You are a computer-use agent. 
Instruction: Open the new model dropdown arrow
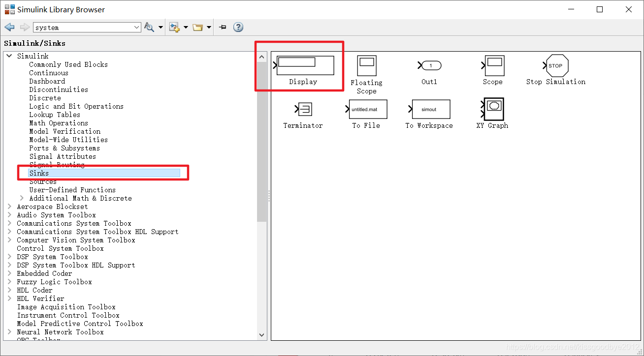pyautogui.click(x=186, y=28)
